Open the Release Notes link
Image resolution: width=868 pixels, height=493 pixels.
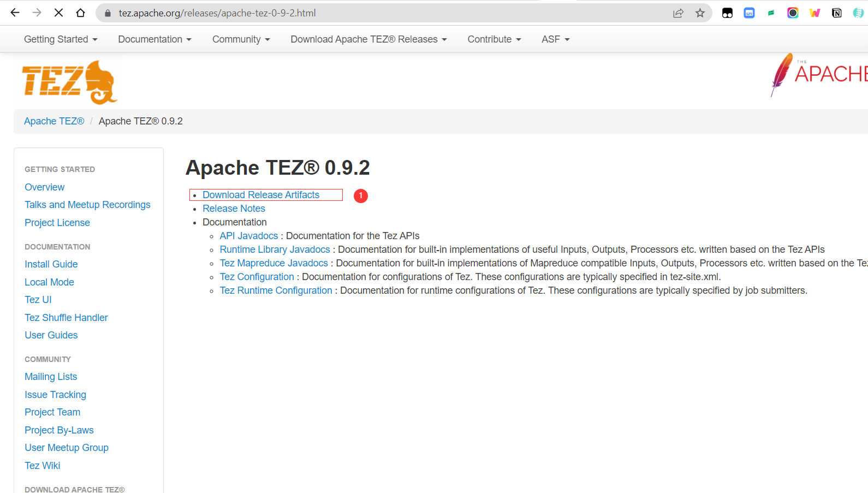coord(234,209)
